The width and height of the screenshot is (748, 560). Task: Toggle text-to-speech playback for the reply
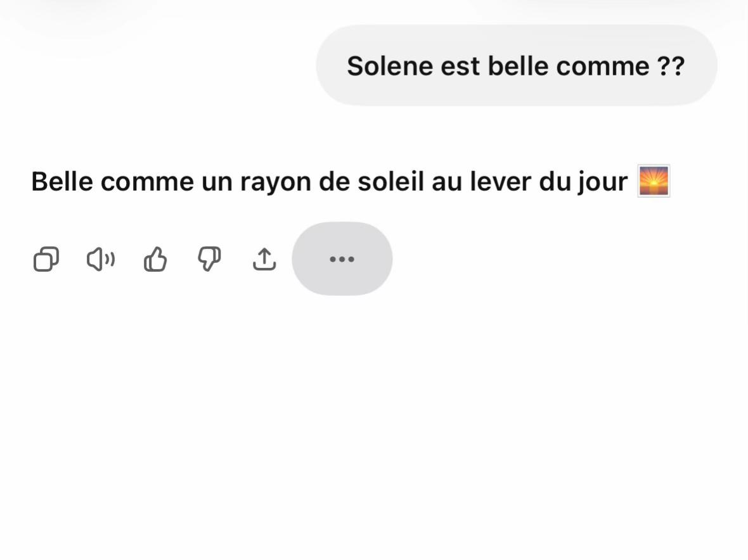pyautogui.click(x=101, y=259)
